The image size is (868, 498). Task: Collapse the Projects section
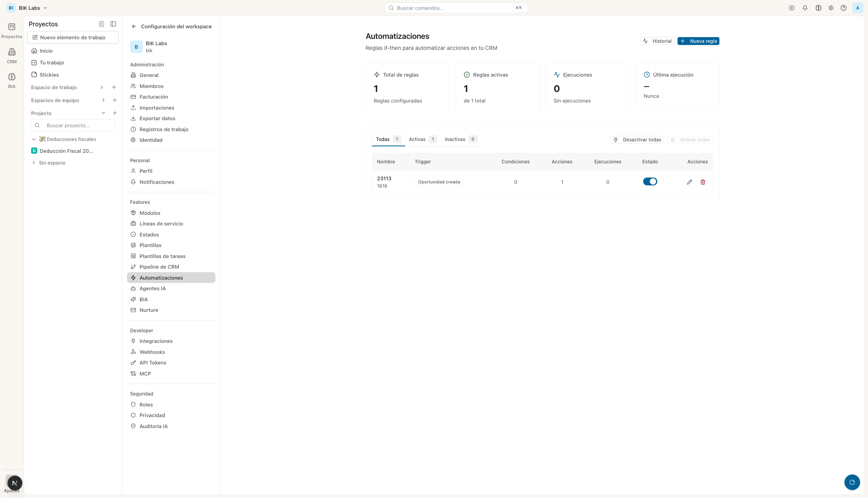(x=103, y=113)
